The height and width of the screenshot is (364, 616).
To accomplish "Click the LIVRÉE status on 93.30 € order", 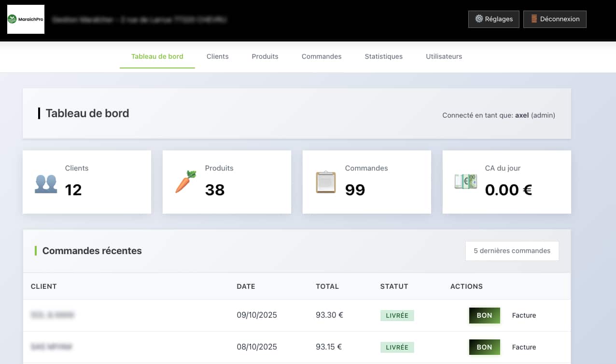I will point(397,315).
